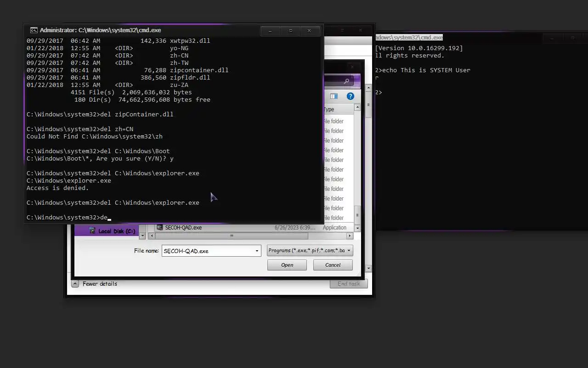Click '[Version 10.0.16299.192]' text in background cmd
Image resolution: width=588 pixels, height=368 pixels.
click(419, 48)
